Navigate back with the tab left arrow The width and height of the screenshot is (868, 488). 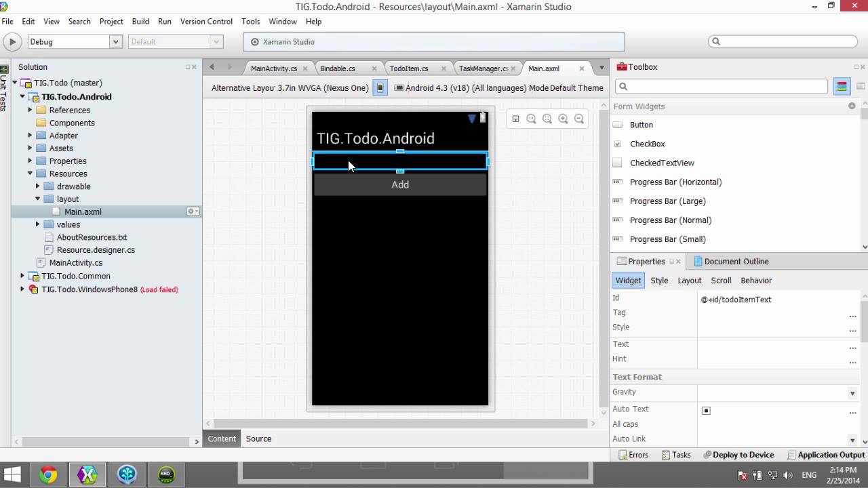coord(212,67)
